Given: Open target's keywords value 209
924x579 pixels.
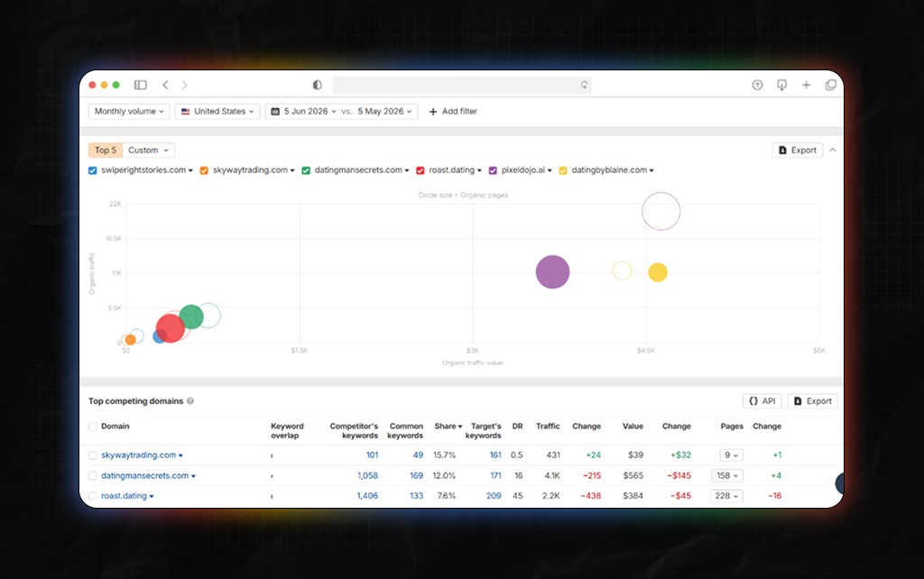Looking at the screenshot, I should (x=494, y=496).
